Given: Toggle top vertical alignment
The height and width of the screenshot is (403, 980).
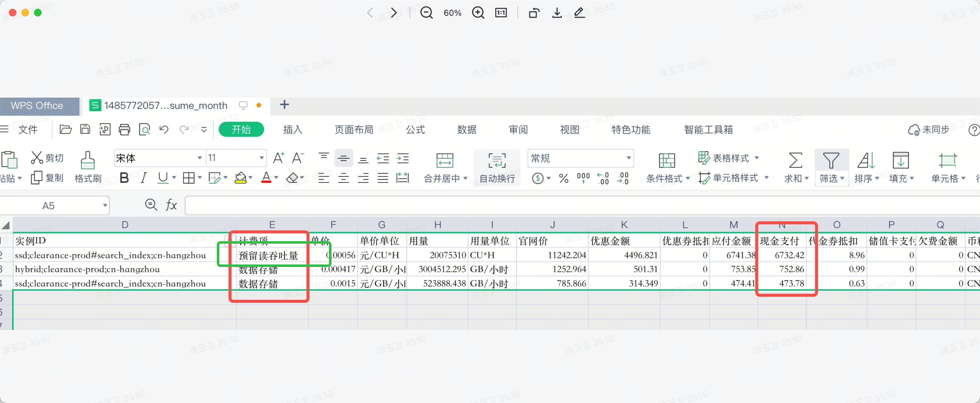Looking at the screenshot, I should tap(324, 157).
